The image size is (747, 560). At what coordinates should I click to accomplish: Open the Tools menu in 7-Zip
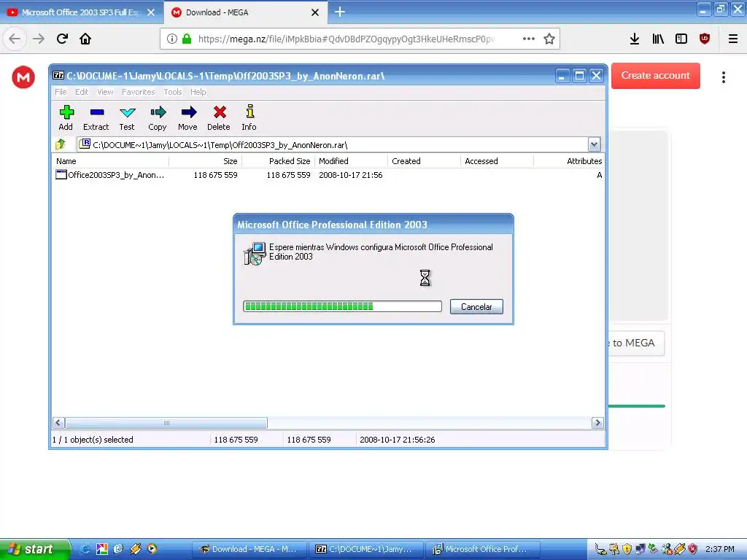(x=173, y=92)
